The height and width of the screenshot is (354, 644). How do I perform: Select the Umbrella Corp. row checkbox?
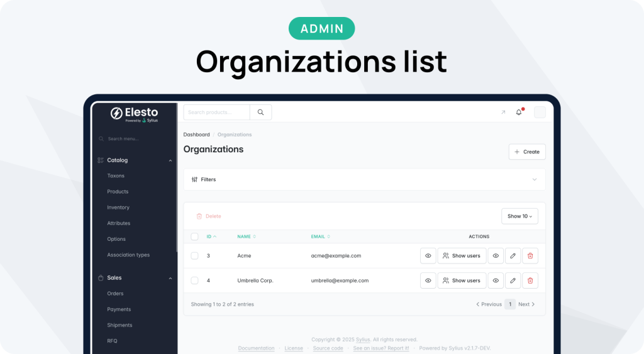point(194,280)
